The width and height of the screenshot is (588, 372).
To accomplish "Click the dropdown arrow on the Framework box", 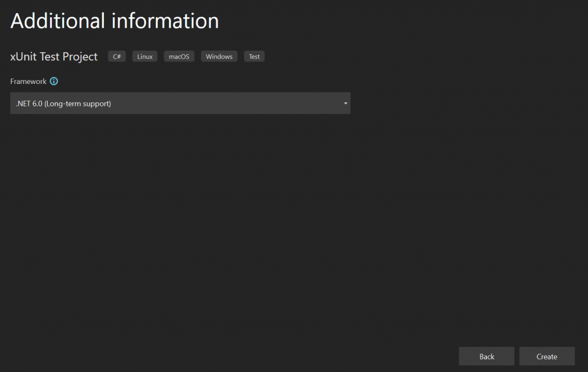I will point(345,103).
